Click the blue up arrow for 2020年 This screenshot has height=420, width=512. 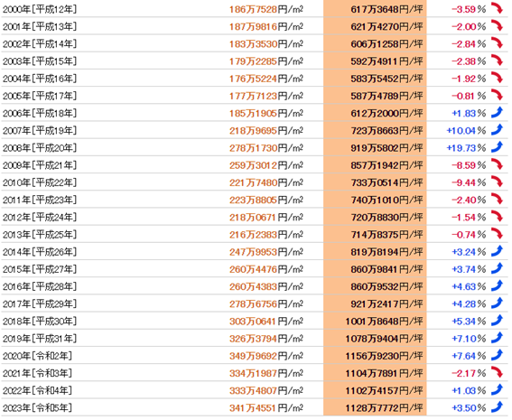coord(497,354)
